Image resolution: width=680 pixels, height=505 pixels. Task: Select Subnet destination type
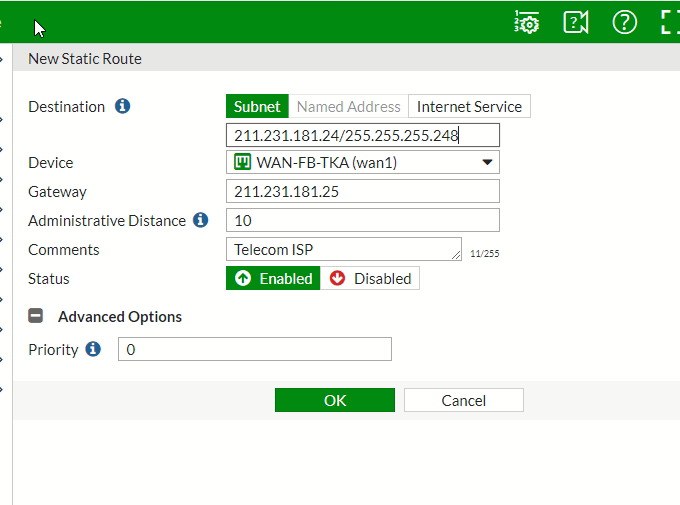click(x=257, y=106)
